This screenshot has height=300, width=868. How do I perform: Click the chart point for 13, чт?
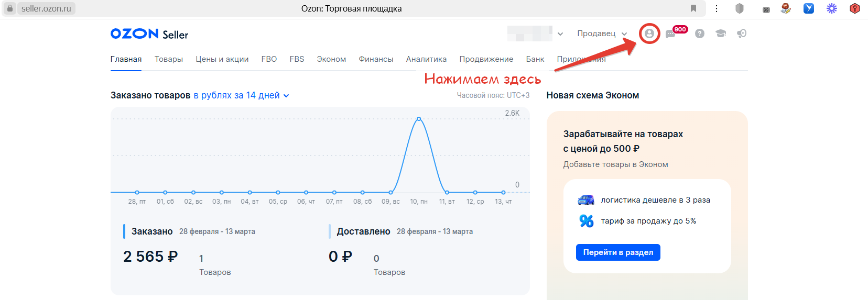coord(503,192)
